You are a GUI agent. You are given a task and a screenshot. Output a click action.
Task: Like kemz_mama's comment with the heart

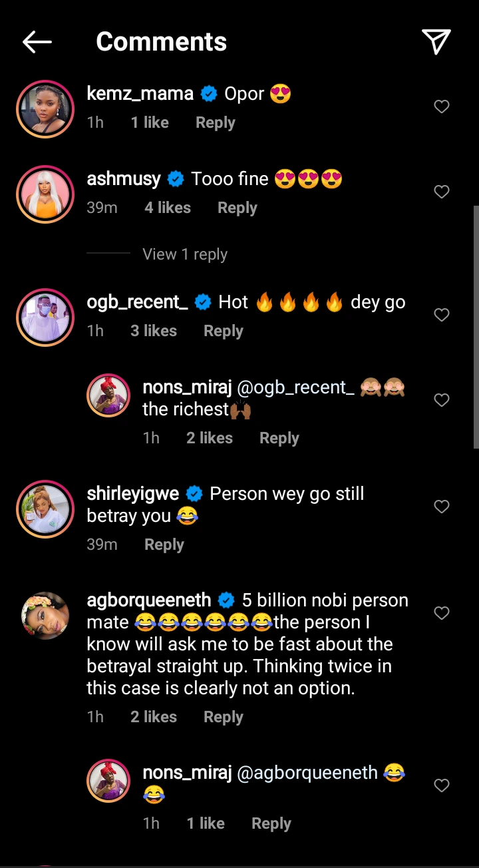pos(442,107)
